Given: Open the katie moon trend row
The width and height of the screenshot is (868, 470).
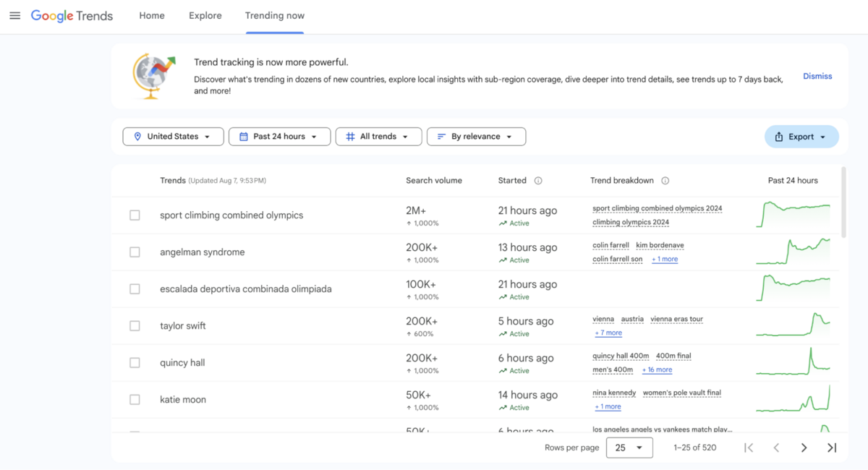Looking at the screenshot, I should pyautogui.click(x=183, y=400).
